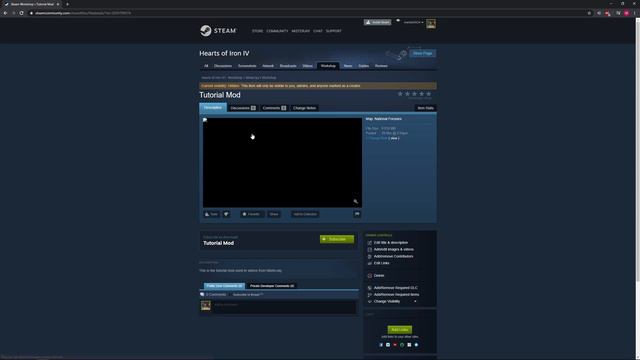Switch to the Guides hub tab
The width and height of the screenshot is (640, 360).
(364, 66)
